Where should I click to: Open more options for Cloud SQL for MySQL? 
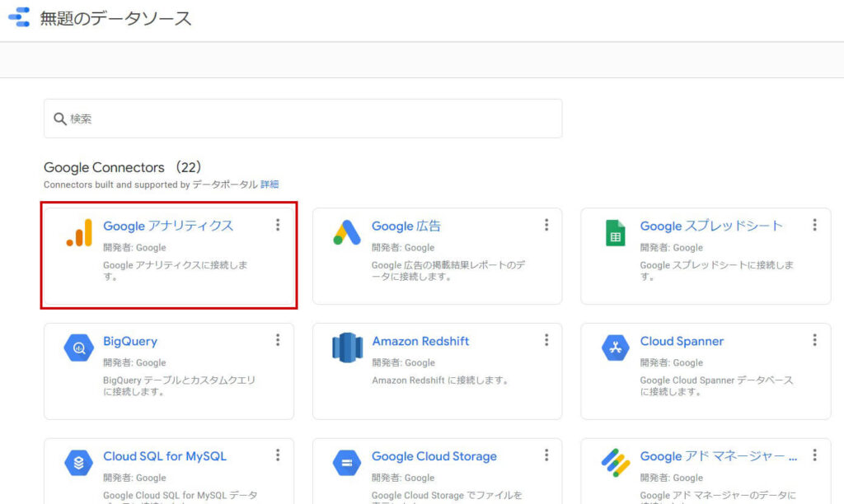[278, 455]
